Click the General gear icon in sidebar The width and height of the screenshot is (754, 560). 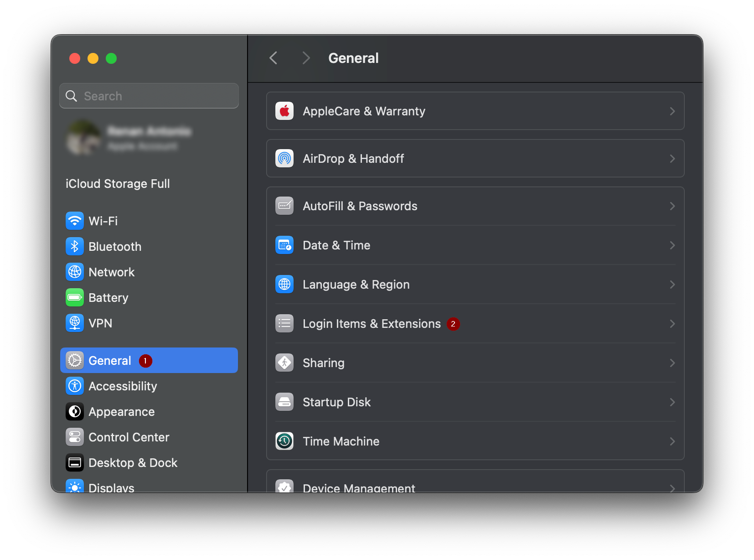click(75, 361)
